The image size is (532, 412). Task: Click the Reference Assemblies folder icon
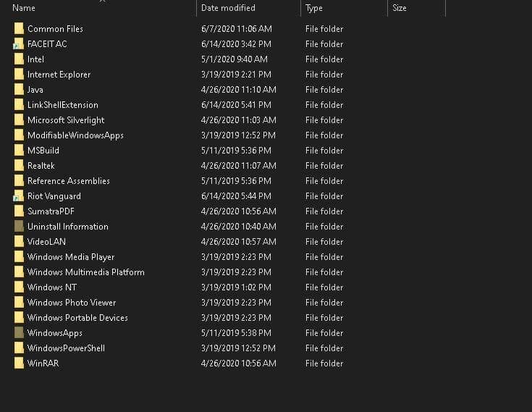coord(19,180)
